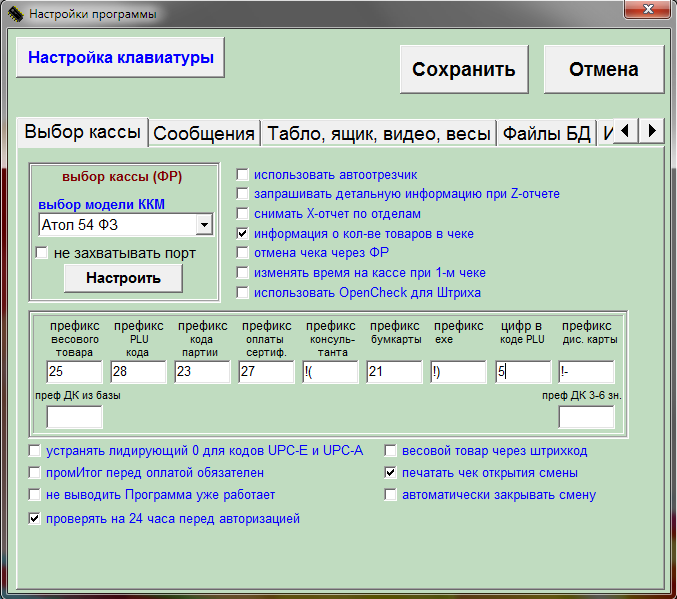Click the префикс exe field
677x599 pixels.
(x=458, y=371)
